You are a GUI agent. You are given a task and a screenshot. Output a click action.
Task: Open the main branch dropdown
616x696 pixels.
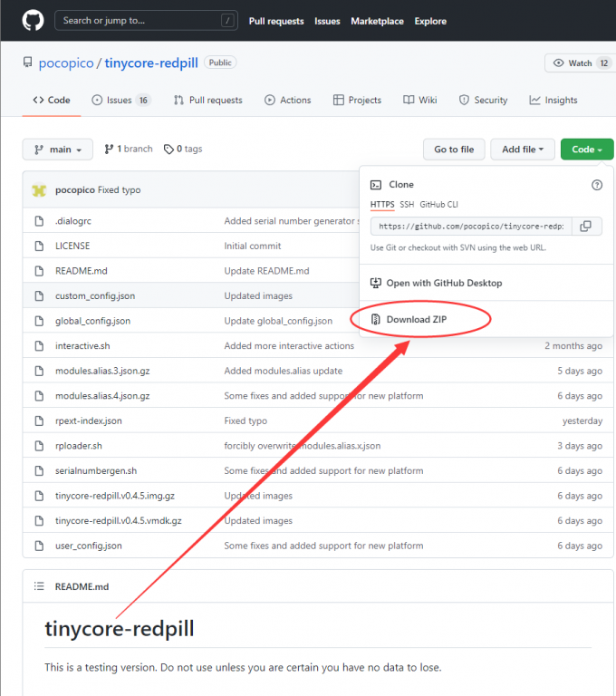coord(58,150)
